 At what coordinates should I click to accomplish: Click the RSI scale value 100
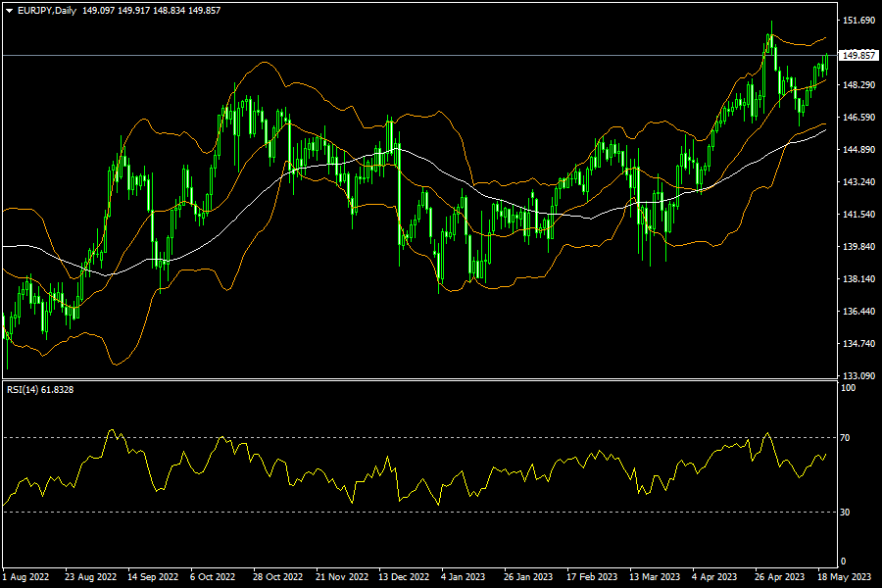[848, 388]
